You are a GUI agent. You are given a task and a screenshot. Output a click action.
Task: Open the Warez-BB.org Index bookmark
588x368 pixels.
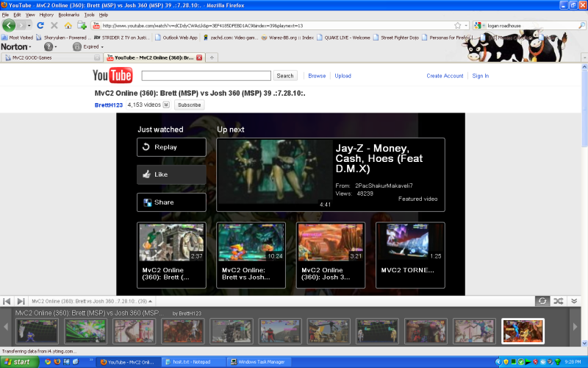287,38
